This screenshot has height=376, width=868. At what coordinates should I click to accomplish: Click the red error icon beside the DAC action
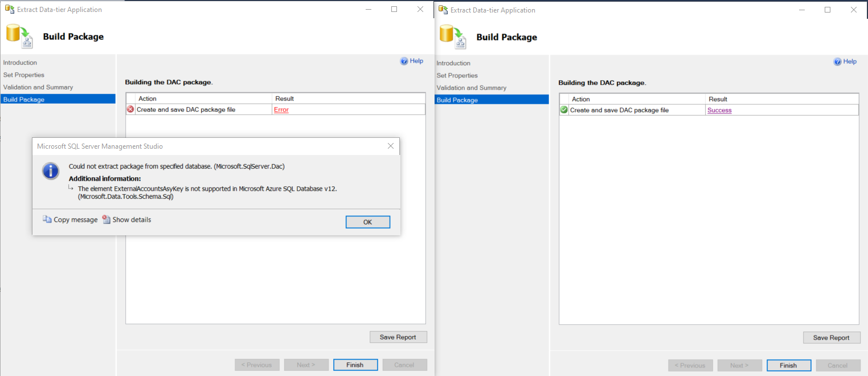pos(130,109)
